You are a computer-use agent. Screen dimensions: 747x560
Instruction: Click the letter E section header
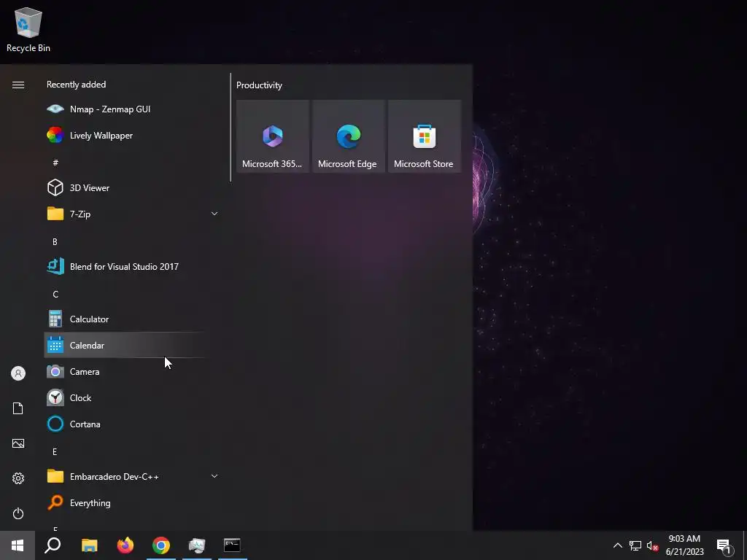click(55, 451)
